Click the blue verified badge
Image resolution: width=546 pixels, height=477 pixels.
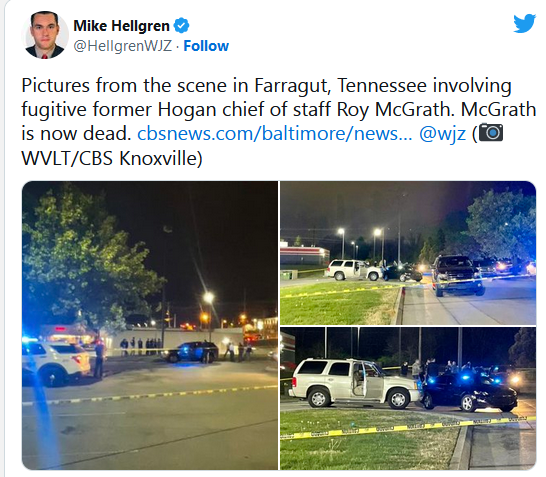pos(181,26)
